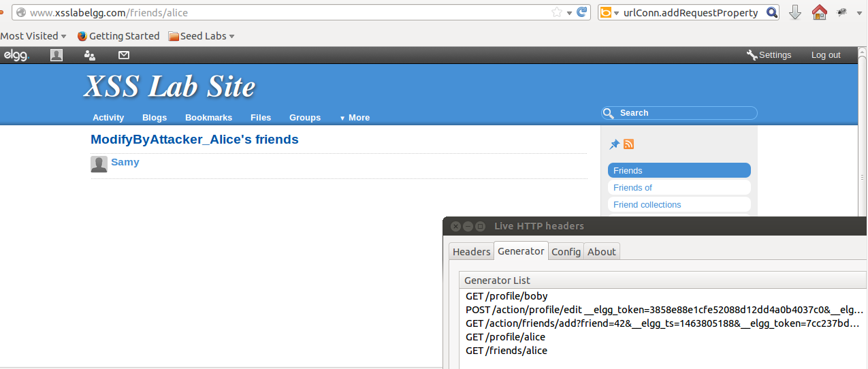Open the profile avatar icon in top bar

pyautogui.click(x=57, y=55)
